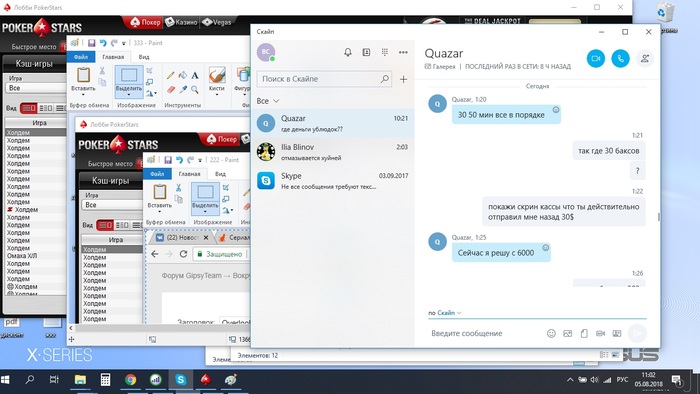Select the Eraser tool in 333 Paint

pos(170,90)
